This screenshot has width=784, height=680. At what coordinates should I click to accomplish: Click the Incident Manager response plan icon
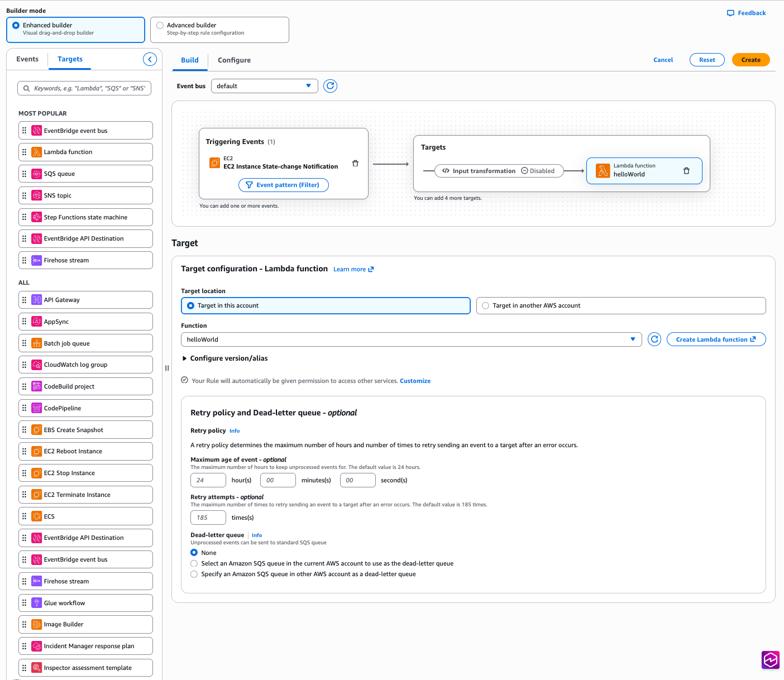tap(36, 646)
